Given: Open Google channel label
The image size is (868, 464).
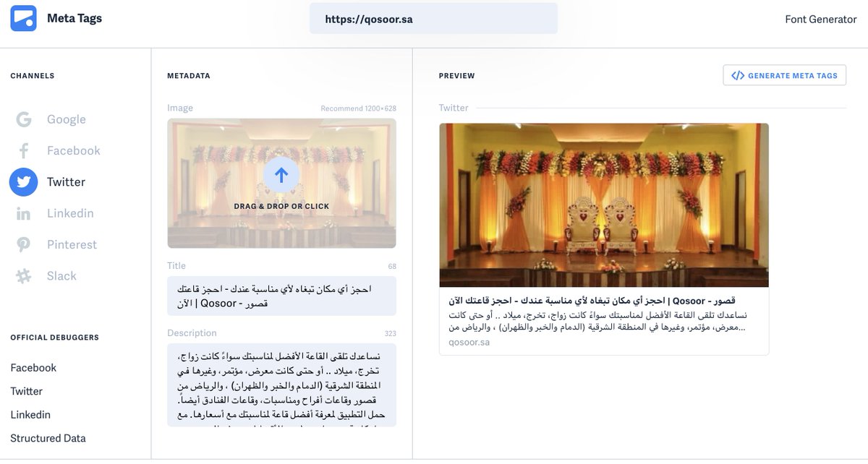Looking at the screenshot, I should 67,120.
